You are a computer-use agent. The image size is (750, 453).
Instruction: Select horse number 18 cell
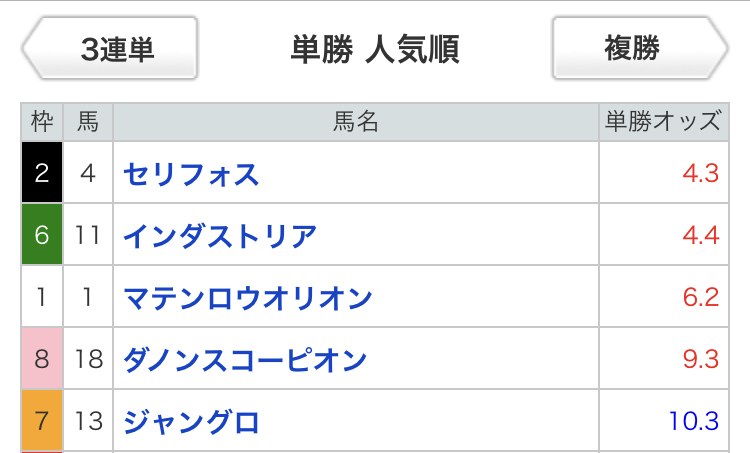[88, 360]
